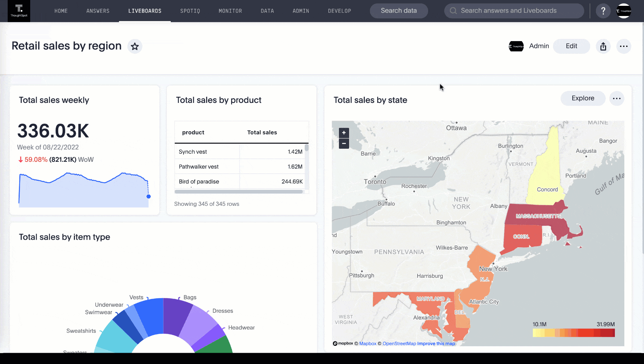Zoom out on the map
644x364 pixels.
tap(344, 144)
